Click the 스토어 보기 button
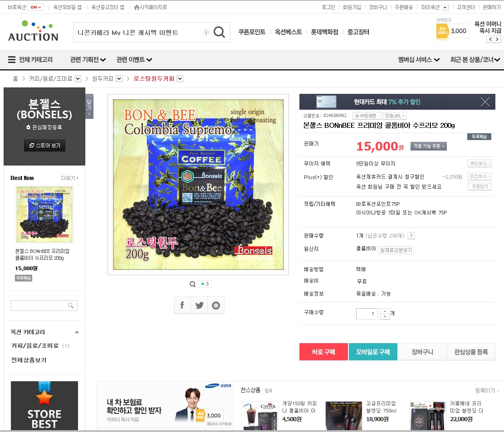The image size is (504, 432). 44,146
